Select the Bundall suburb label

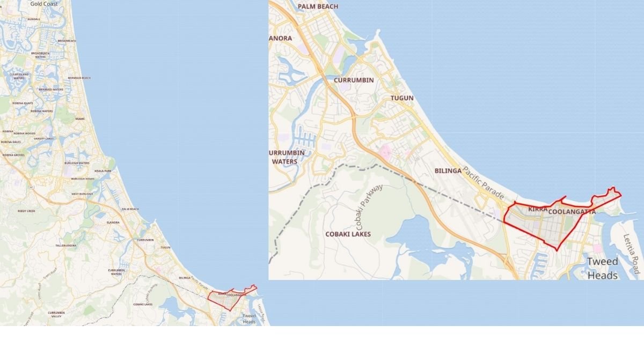tap(34, 19)
